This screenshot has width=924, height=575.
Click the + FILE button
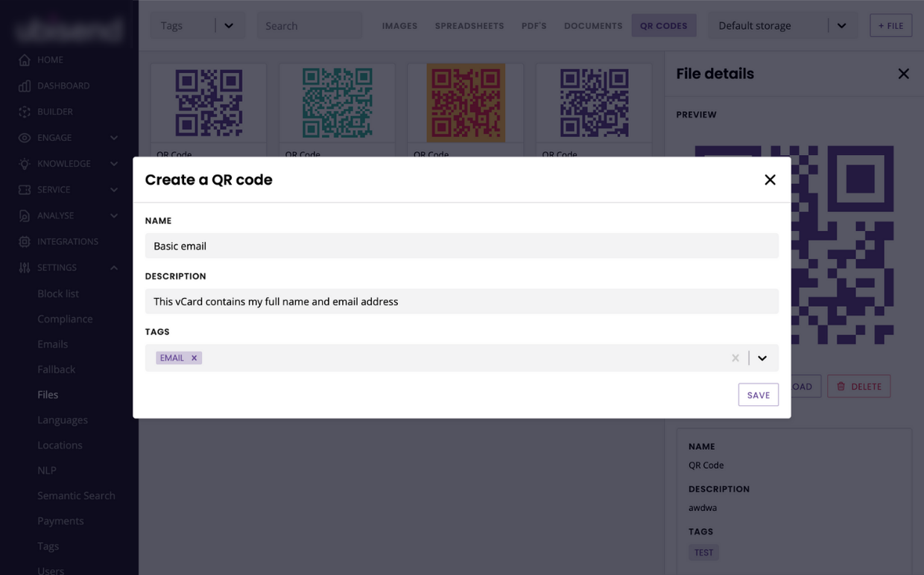[890, 25]
